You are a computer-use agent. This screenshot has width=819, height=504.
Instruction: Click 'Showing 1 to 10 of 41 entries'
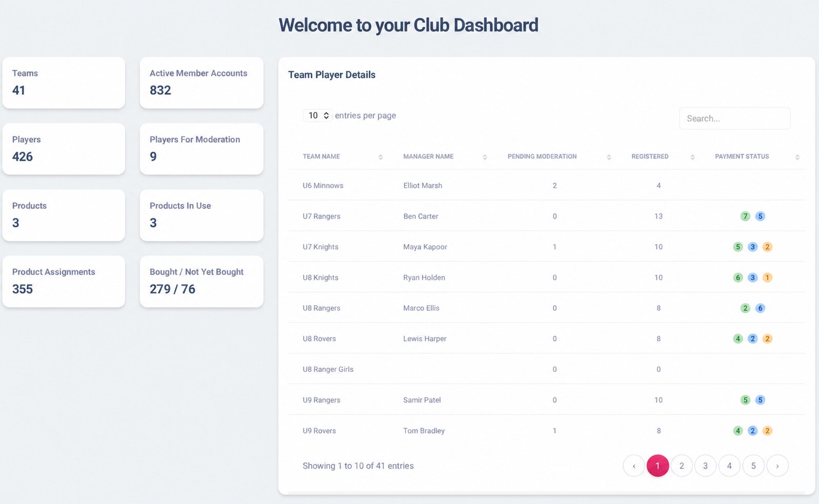pyautogui.click(x=358, y=466)
